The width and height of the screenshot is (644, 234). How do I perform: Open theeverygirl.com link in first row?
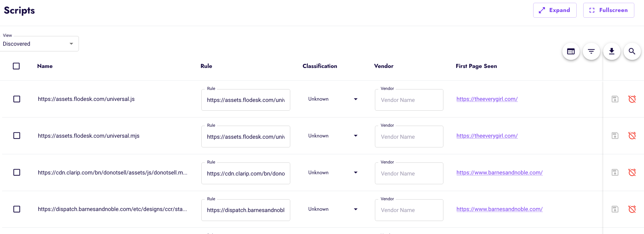487,99
